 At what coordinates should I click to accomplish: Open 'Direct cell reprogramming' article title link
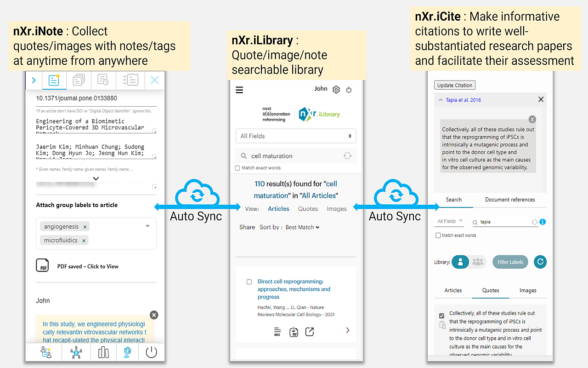click(x=294, y=289)
